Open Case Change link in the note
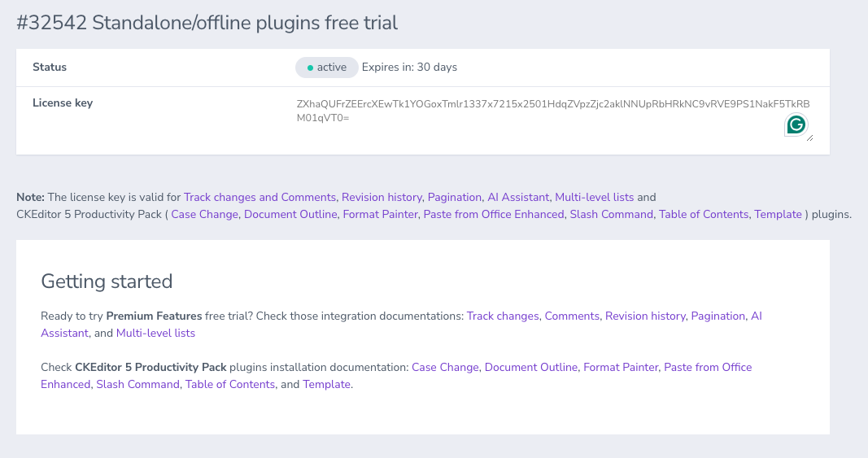The height and width of the screenshot is (458, 868). 204,214
